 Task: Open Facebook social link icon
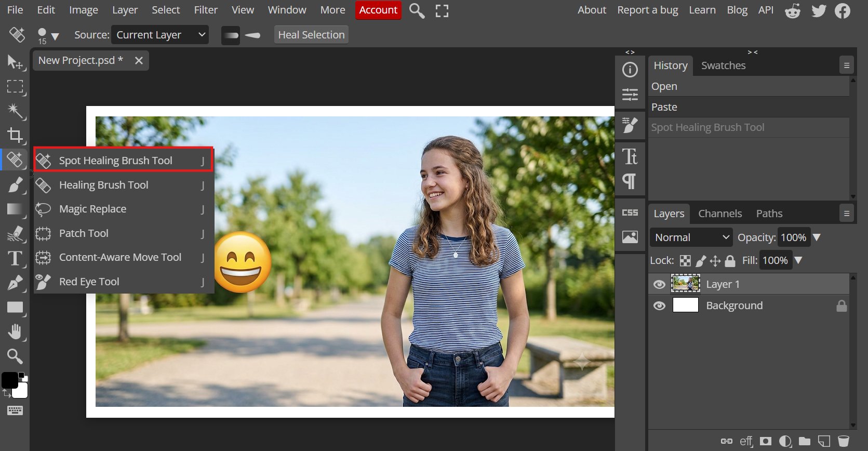(x=843, y=10)
